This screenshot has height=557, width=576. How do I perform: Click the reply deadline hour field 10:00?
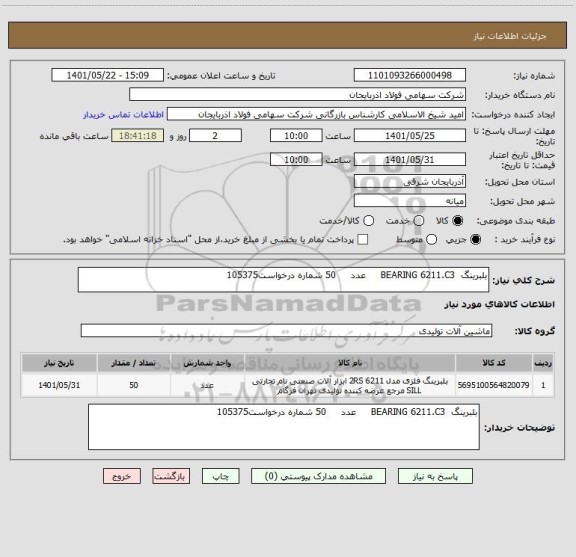click(296, 136)
